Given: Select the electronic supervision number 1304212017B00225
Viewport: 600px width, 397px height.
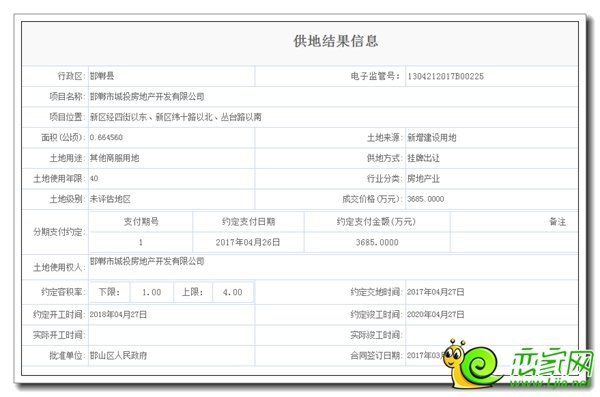Looking at the screenshot, I should pos(445,76).
